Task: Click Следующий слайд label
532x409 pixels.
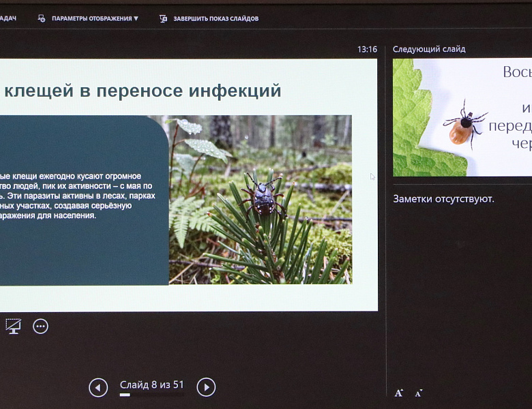Action: point(429,49)
